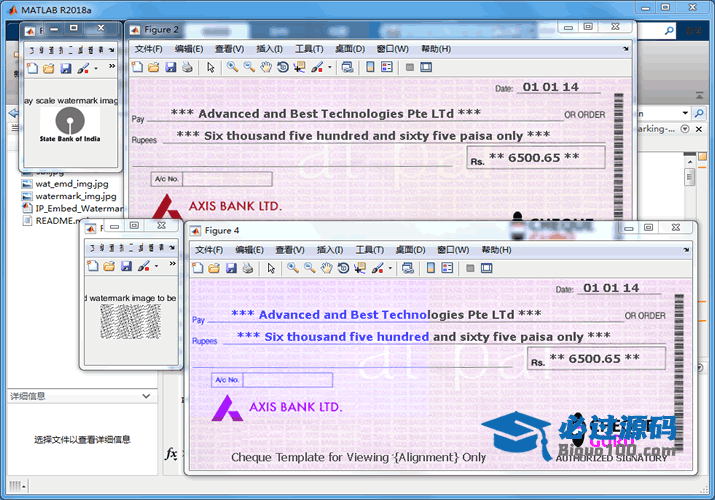Insert Legend in Figure 4
The image size is (715, 500).
click(447, 268)
